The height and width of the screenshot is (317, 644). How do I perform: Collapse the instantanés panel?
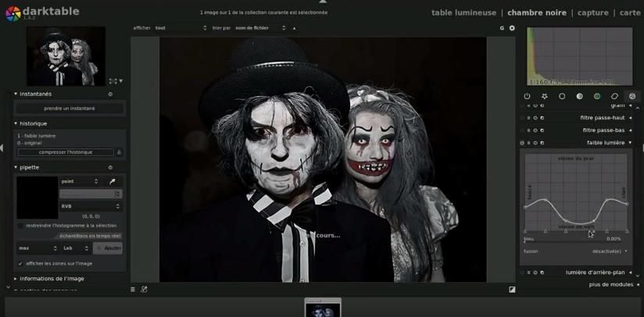(16, 94)
